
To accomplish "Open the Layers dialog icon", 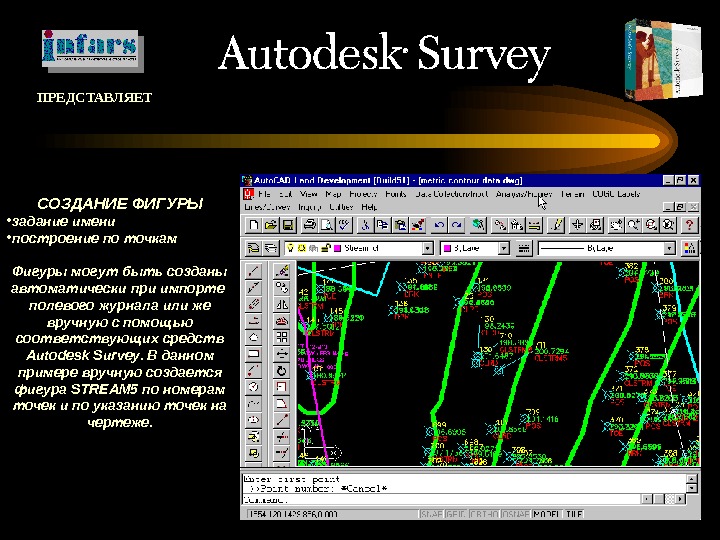I will coord(253,248).
